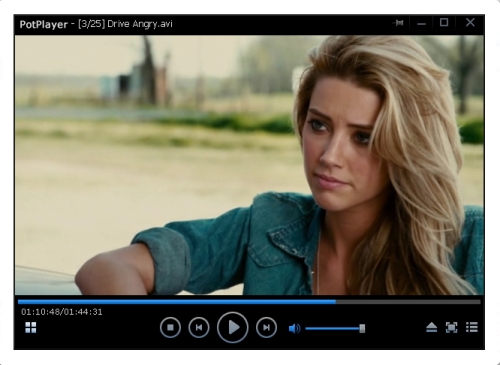The image size is (500, 365).
Task: Seek back on the blue played progress bar
Action: 177,302
